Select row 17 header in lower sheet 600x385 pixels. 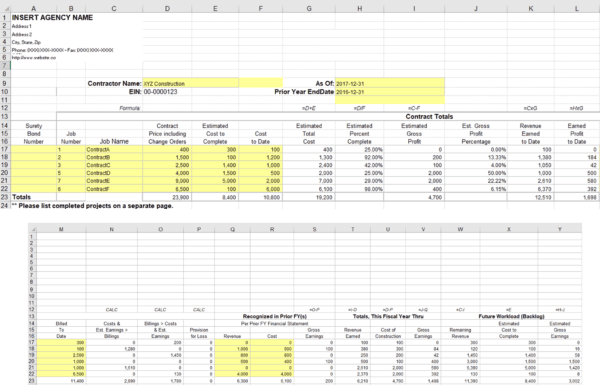pyautogui.click(x=32, y=343)
